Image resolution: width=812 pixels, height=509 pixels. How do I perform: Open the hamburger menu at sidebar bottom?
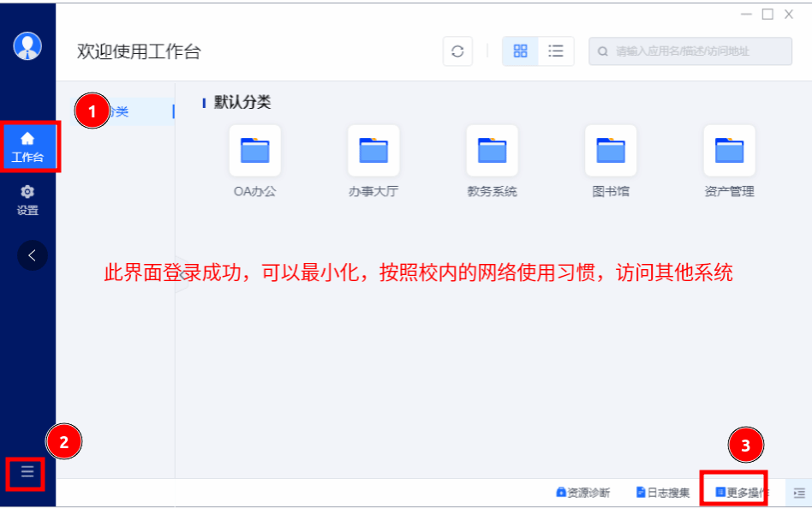(27, 472)
